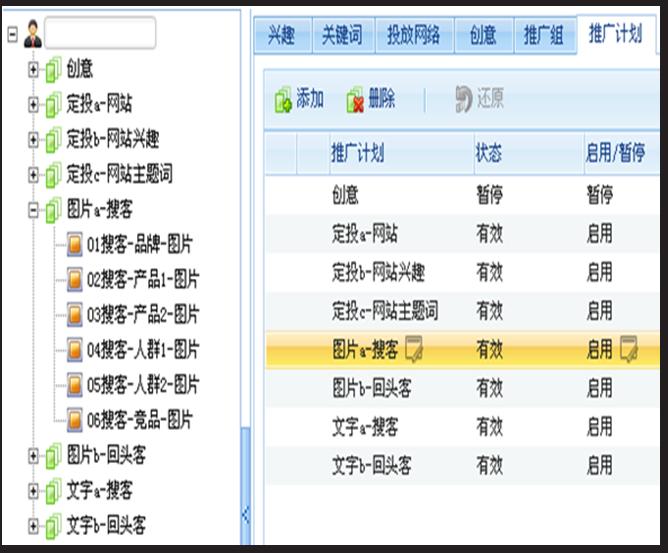
Task: Click the folder icon of 文字b-回头客 tree node
Action: click(53, 526)
